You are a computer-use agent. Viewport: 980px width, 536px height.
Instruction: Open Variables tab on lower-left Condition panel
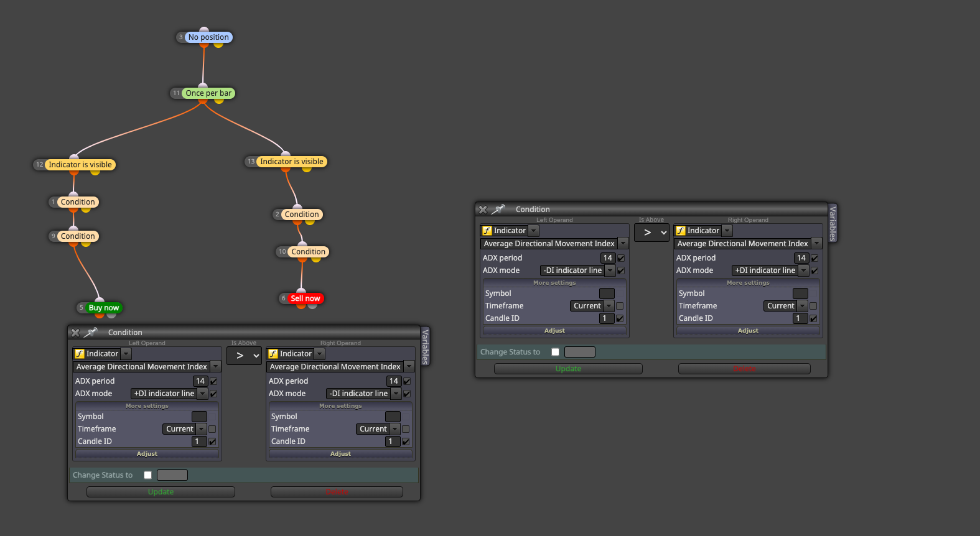[x=425, y=346]
